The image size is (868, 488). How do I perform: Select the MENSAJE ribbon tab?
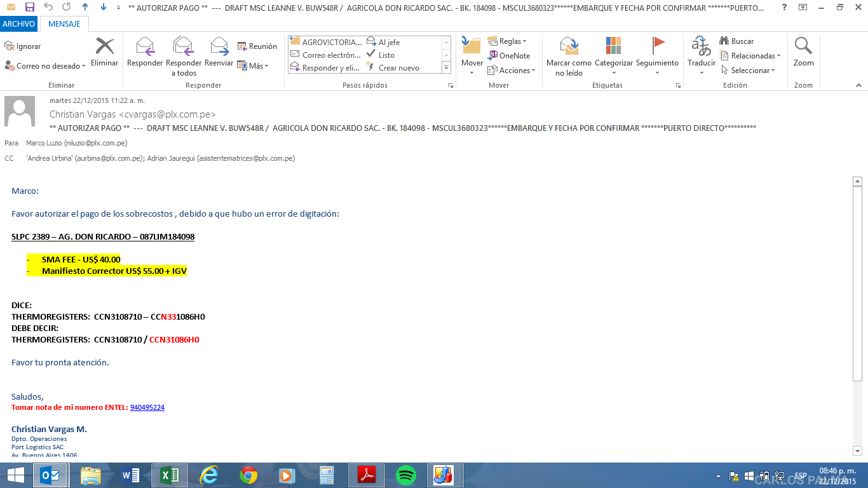64,24
